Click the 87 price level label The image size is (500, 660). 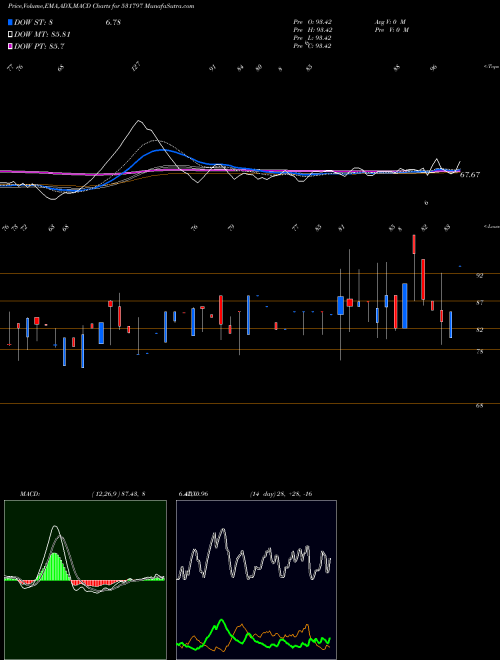(x=479, y=303)
